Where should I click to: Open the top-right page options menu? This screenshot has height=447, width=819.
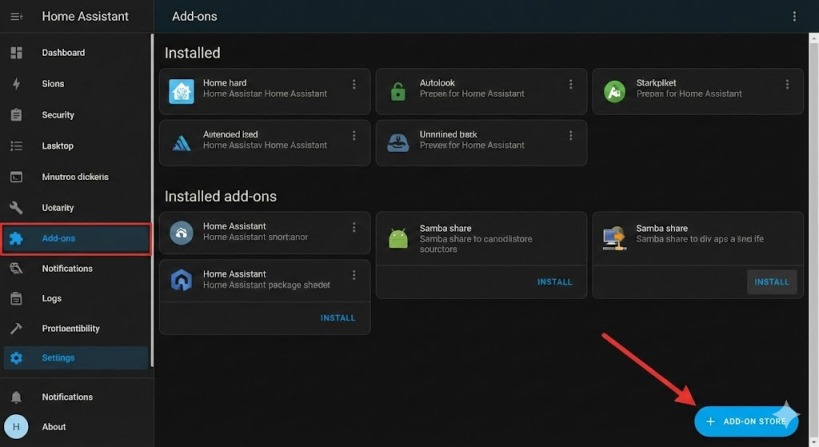point(795,17)
